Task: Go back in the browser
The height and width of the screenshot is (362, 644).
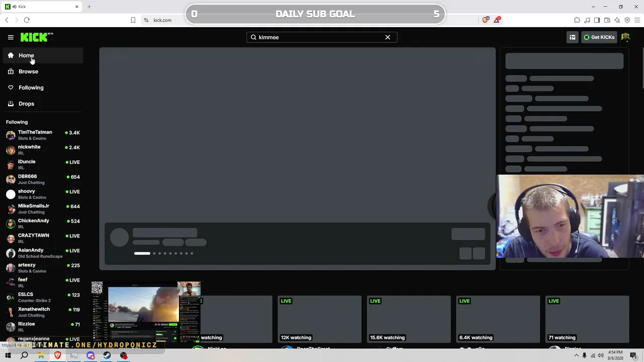Action: [x=7, y=20]
